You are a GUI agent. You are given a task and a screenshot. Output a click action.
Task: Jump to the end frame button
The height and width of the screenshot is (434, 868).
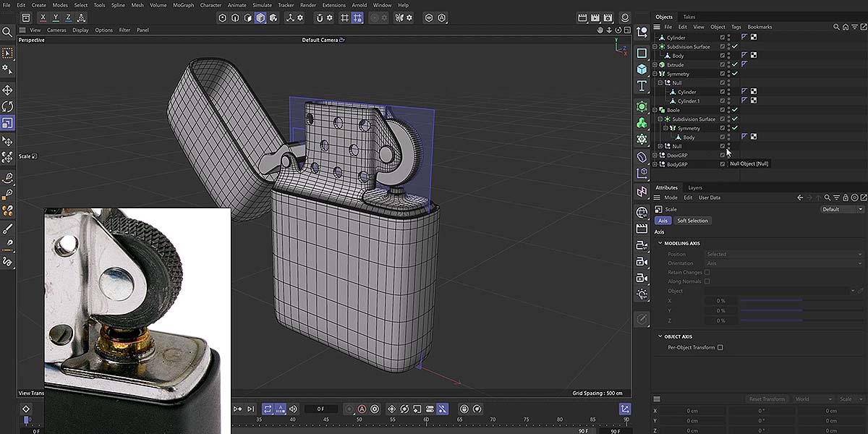point(250,409)
